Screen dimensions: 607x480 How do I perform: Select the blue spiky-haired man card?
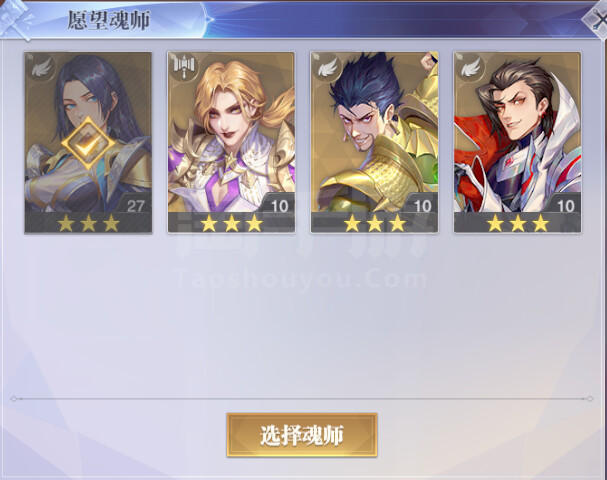[x=374, y=142]
